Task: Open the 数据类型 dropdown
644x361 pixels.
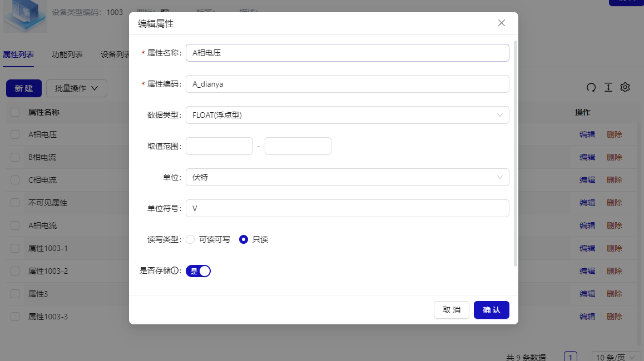Action: [347, 115]
